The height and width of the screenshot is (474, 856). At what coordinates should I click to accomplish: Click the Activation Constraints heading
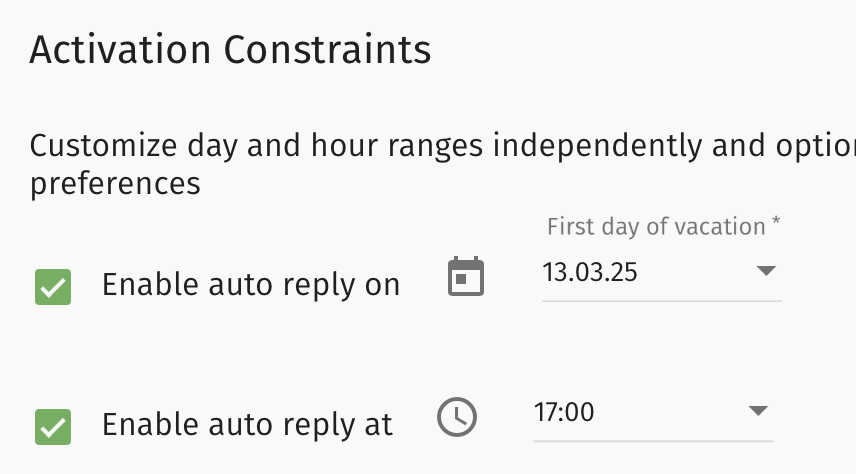point(230,49)
